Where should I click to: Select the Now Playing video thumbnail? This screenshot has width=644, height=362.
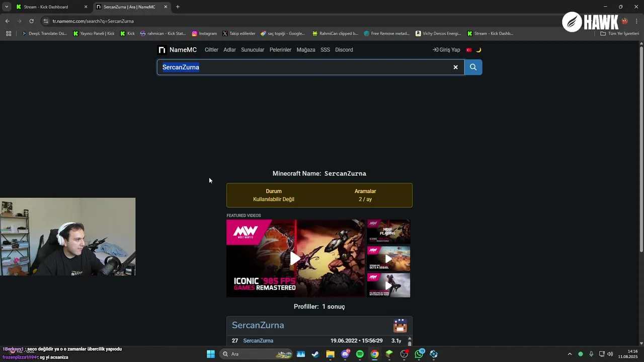pos(388,232)
